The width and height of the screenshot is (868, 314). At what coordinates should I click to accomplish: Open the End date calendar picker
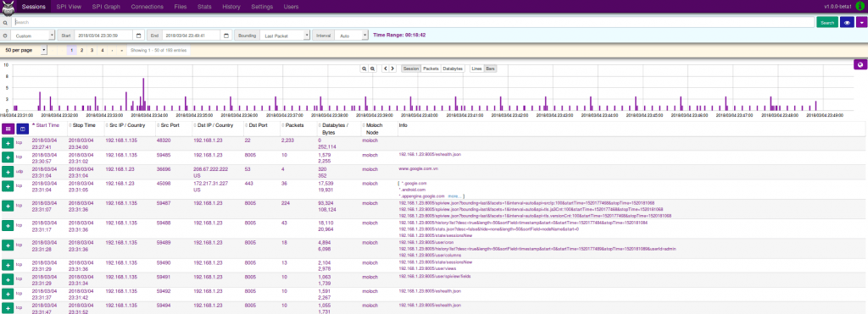[226, 36]
